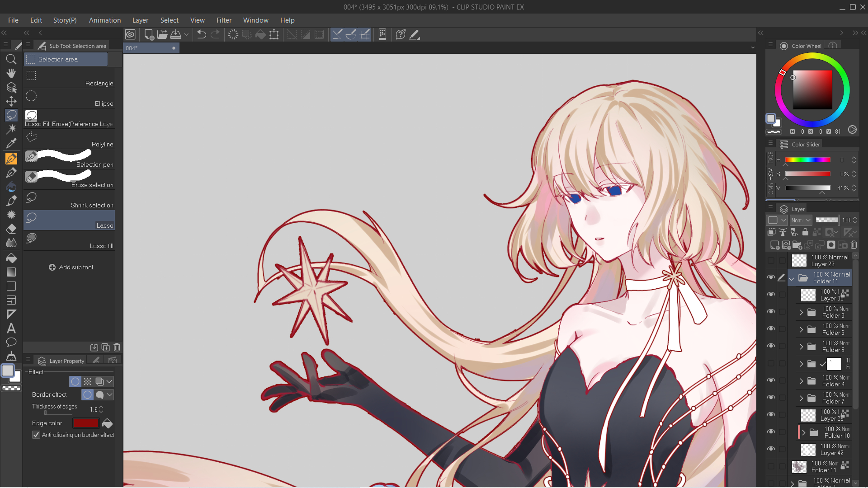Select the Eyedropper tool
The width and height of the screenshot is (868, 488).
pos(11,144)
